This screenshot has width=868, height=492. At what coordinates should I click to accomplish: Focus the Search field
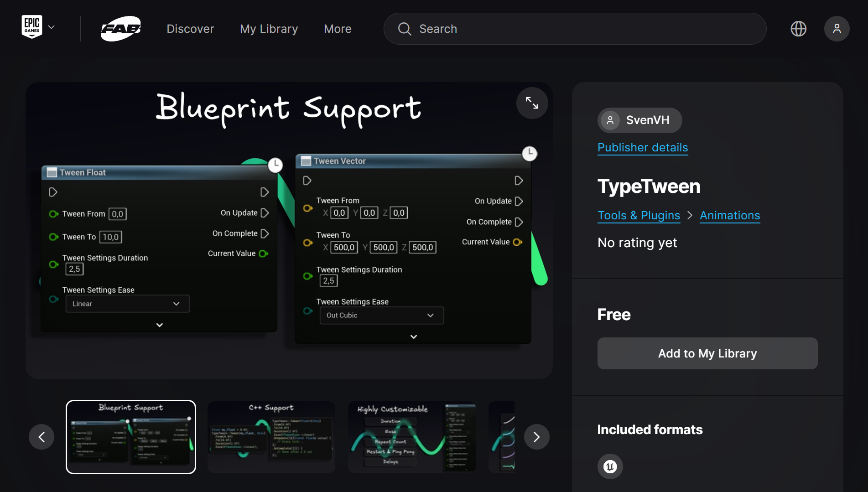[x=575, y=29]
